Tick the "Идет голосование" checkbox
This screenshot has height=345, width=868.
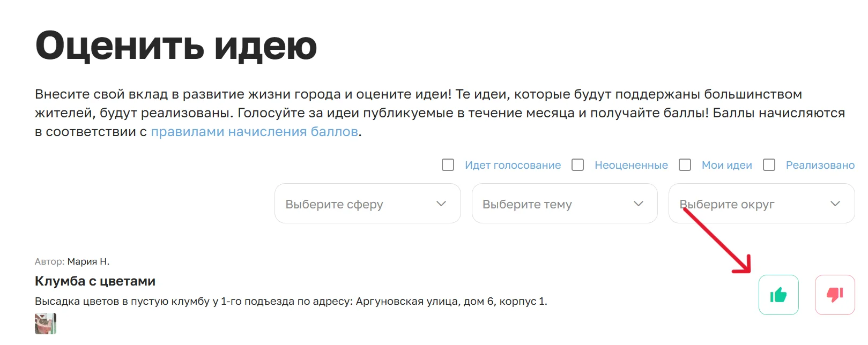pos(448,165)
